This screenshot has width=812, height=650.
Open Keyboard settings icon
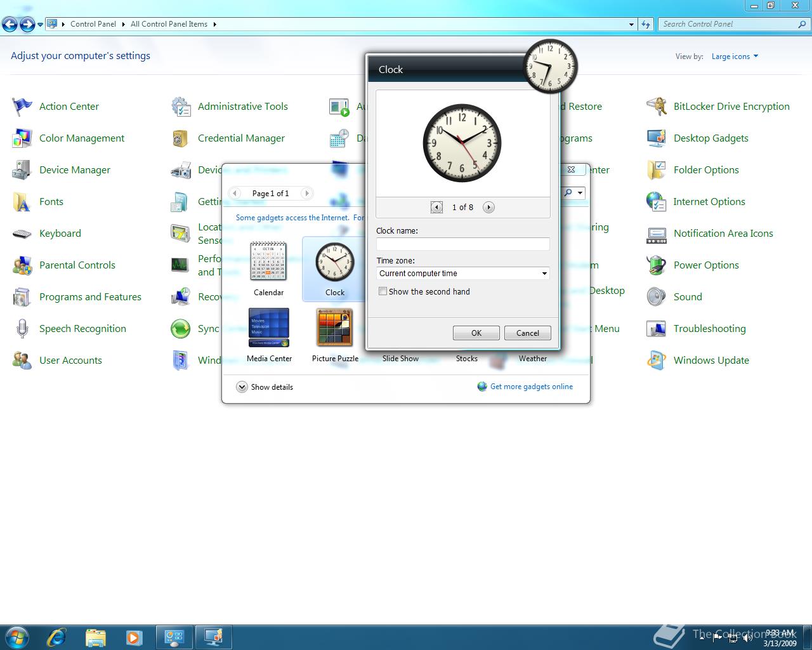(22, 234)
